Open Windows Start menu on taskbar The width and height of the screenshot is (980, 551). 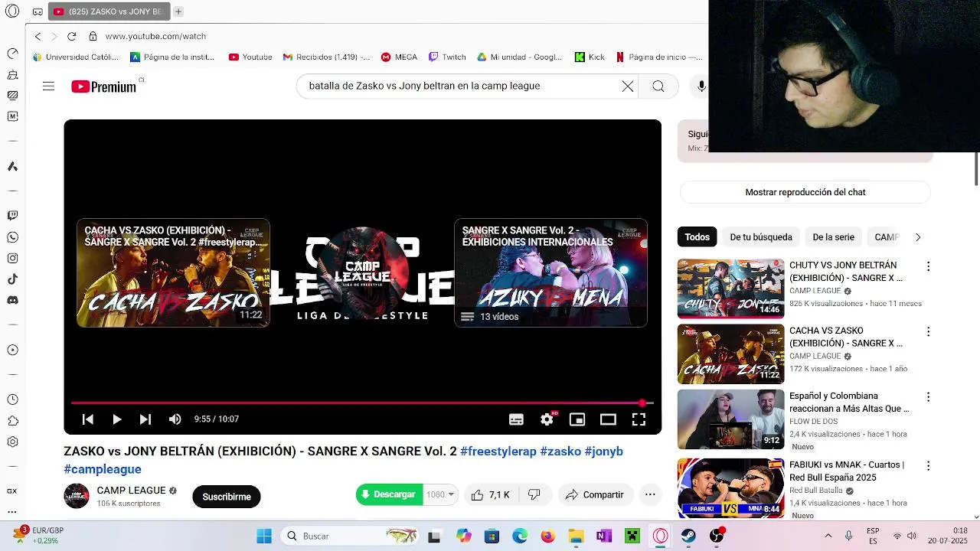point(264,536)
